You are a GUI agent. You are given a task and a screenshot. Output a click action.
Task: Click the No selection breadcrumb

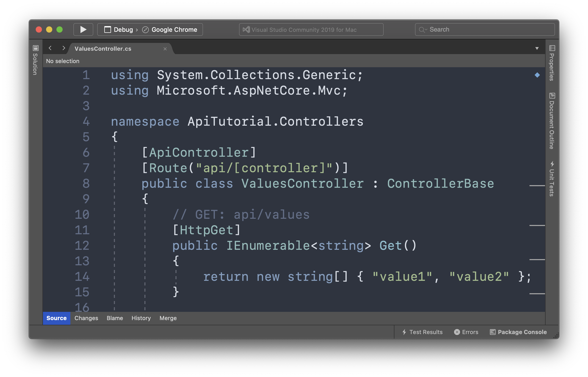tap(63, 61)
